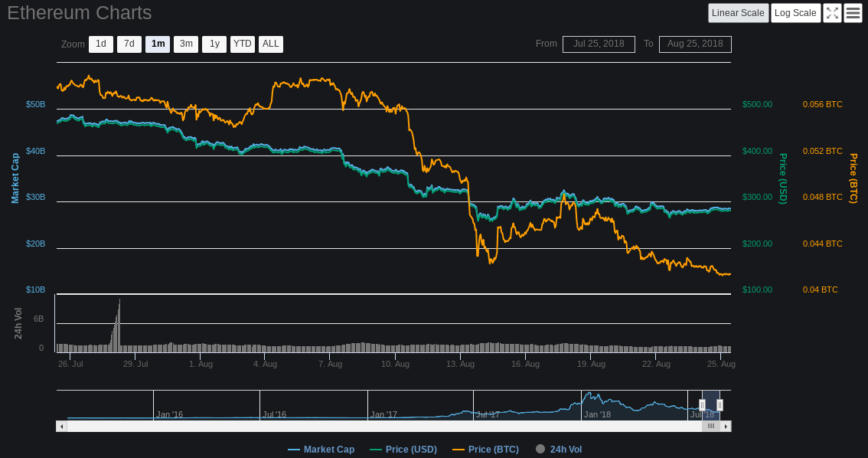Image resolution: width=868 pixels, height=458 pixels.
Task: Edit the From date field
Action: (599, 44)
